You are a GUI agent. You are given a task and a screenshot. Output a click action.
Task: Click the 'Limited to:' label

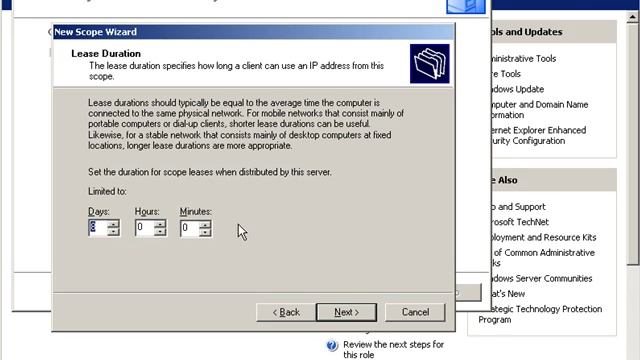(x=107, y=191)
